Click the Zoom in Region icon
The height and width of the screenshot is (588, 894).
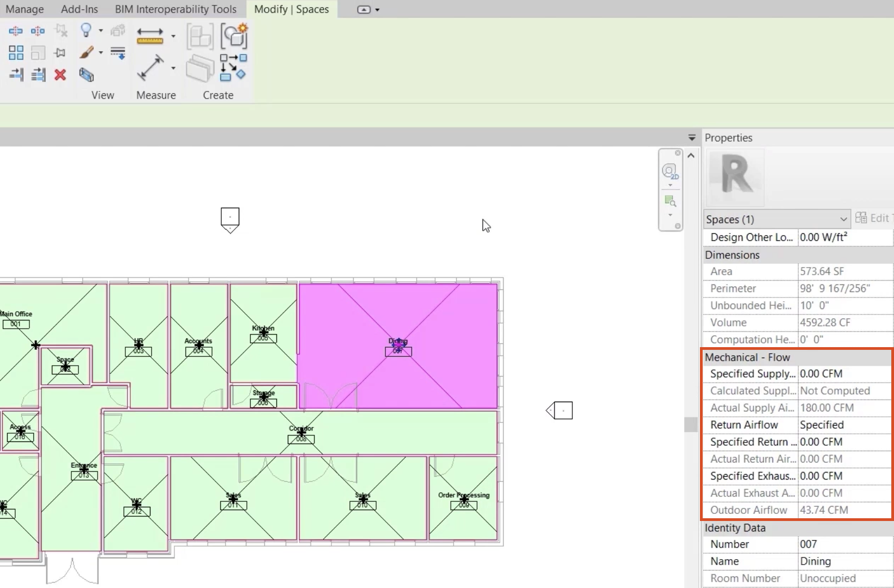(670, 201)
